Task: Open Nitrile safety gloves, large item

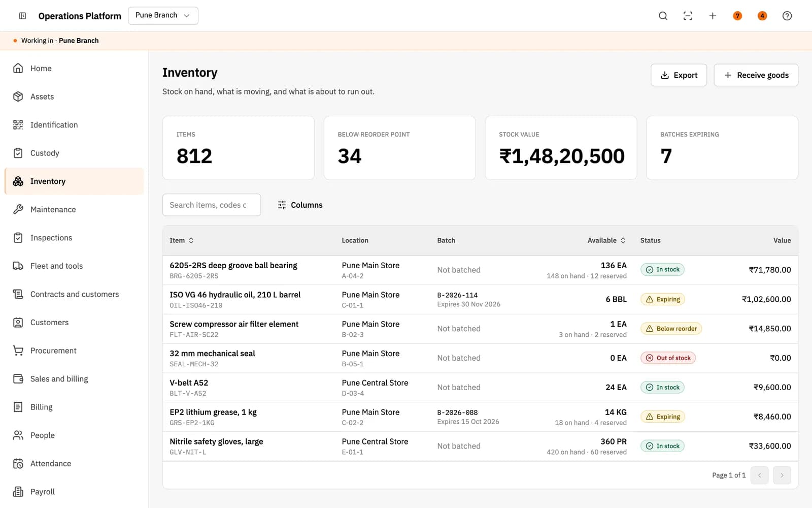Action: [216, 441]
